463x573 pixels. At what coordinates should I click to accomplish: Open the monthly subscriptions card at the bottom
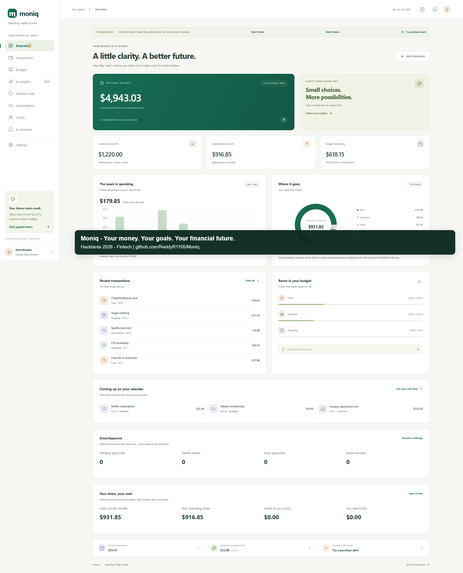click(149, 548)
